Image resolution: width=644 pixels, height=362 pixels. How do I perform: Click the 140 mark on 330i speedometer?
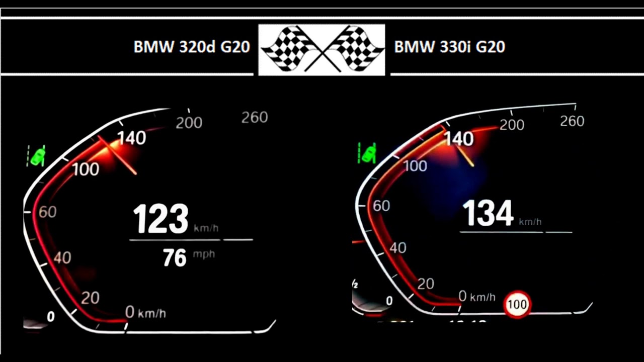click(459, 138)
